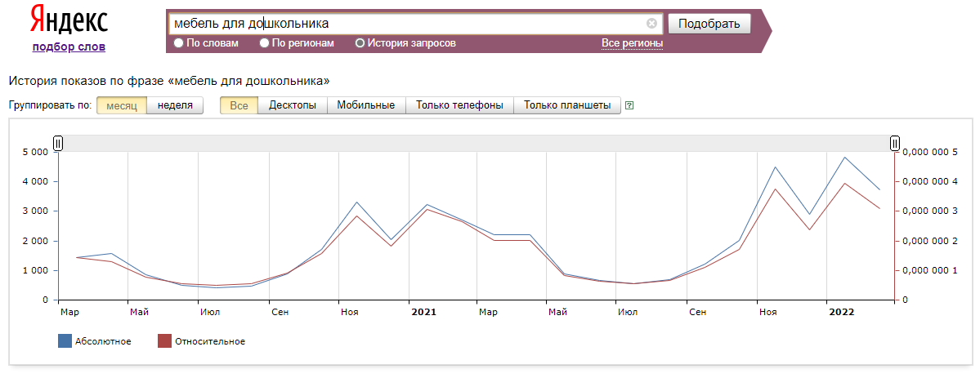Open the green help question mark icon
Viewport: 980px width, 378px height.
pos(629,105)
